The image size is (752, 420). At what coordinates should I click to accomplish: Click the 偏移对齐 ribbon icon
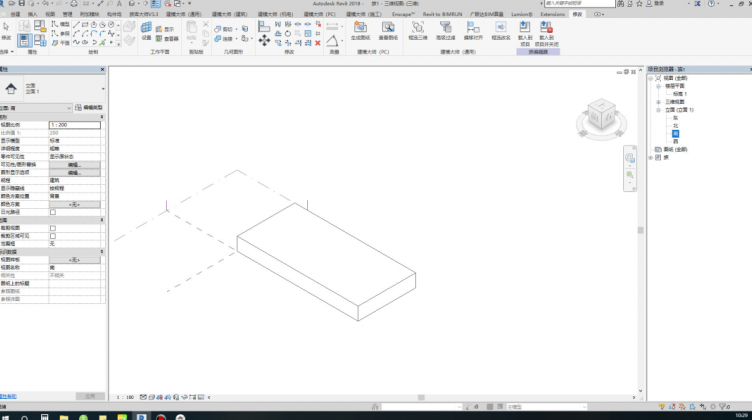click(x=473, y=27)
